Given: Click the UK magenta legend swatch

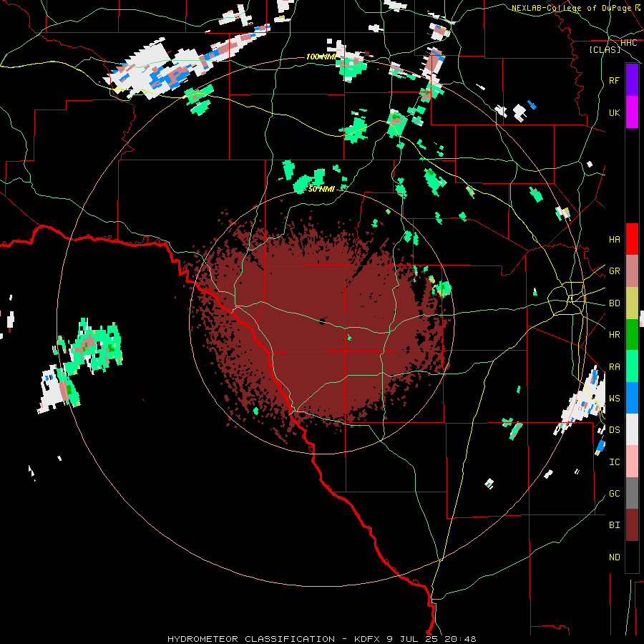Looking at the screenshot, I should pyautogui.click(x=632, y=112).
